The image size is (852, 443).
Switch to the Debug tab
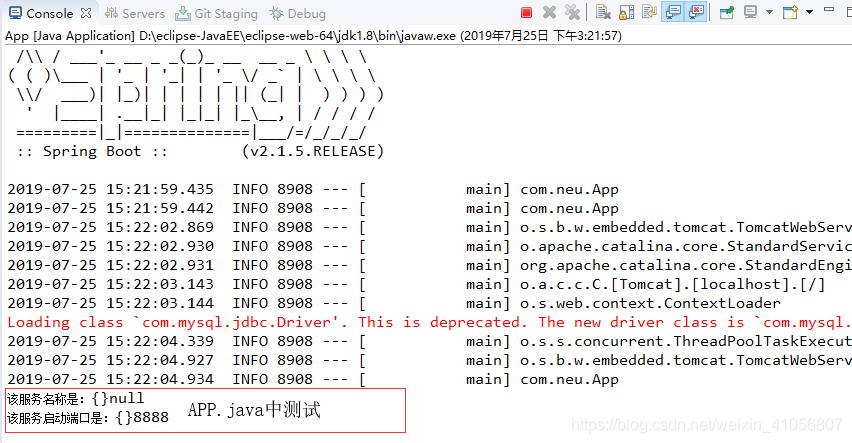[298, 14]
